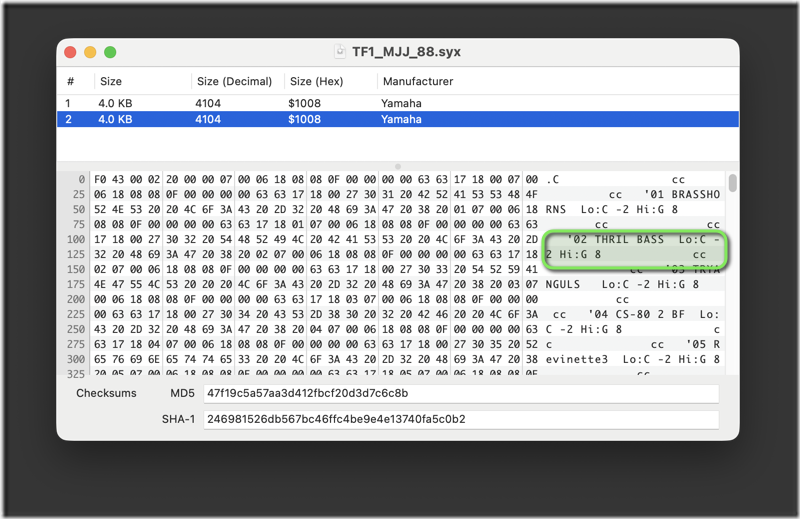The height and width of the screenshot is (519, 800).
Task: Sort by the # column header
Action: [x=71, y=81]
